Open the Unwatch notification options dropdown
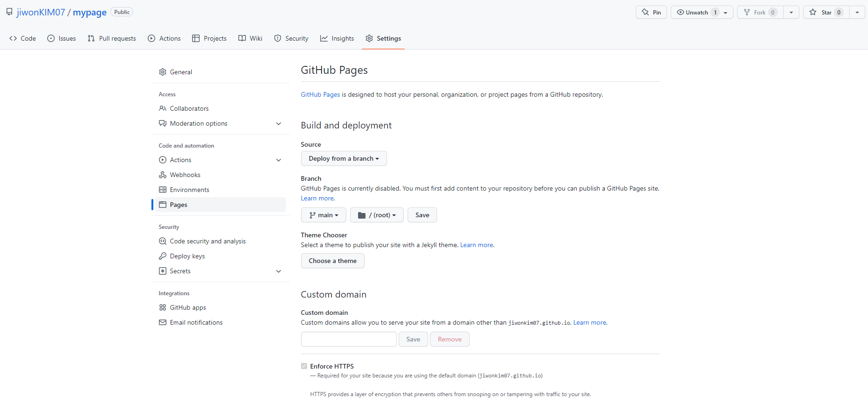The image size is (868, 398). 702,12
